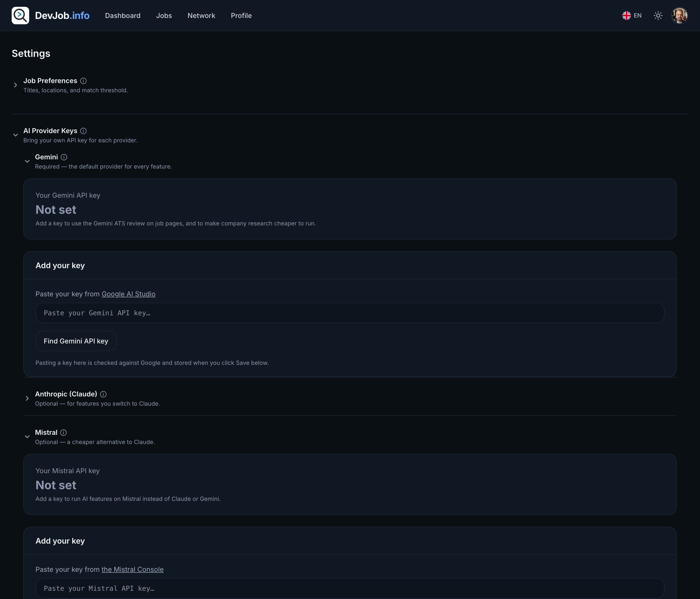Focus the Gemini API key input field
Image resolution: width=700 pixels, height=599 pixels.
point(350,313)
